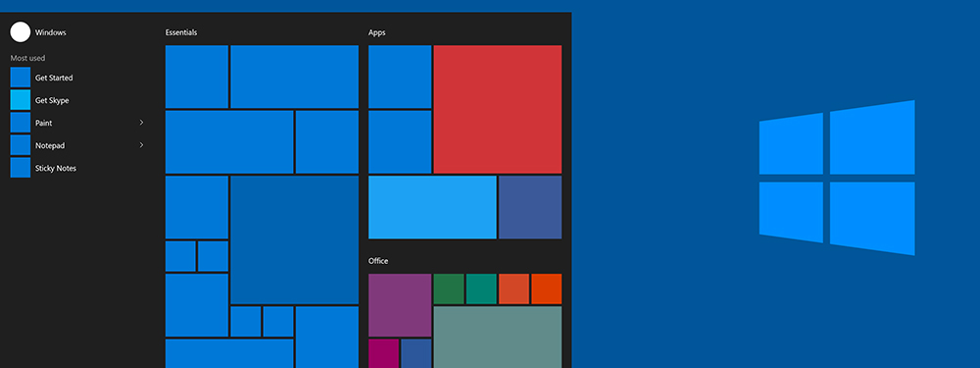Select the Apps group heading
The image size is (980, 368).
click(x=377, y=32)
